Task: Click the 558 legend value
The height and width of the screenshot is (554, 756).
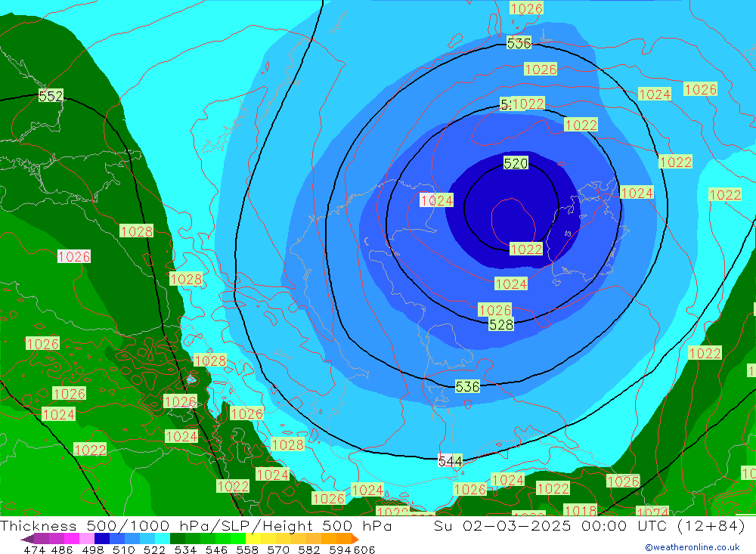Action: pyautogui.click(x=247, y=549)
